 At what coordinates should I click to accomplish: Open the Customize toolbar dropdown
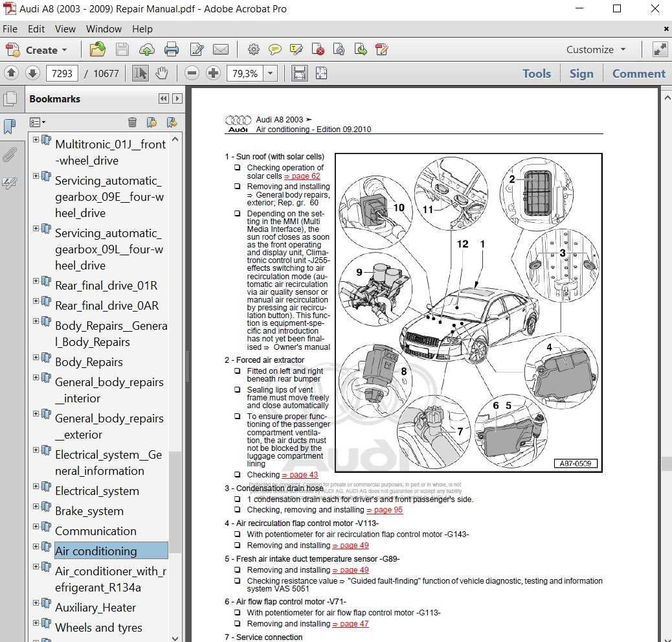click(596, 50)
